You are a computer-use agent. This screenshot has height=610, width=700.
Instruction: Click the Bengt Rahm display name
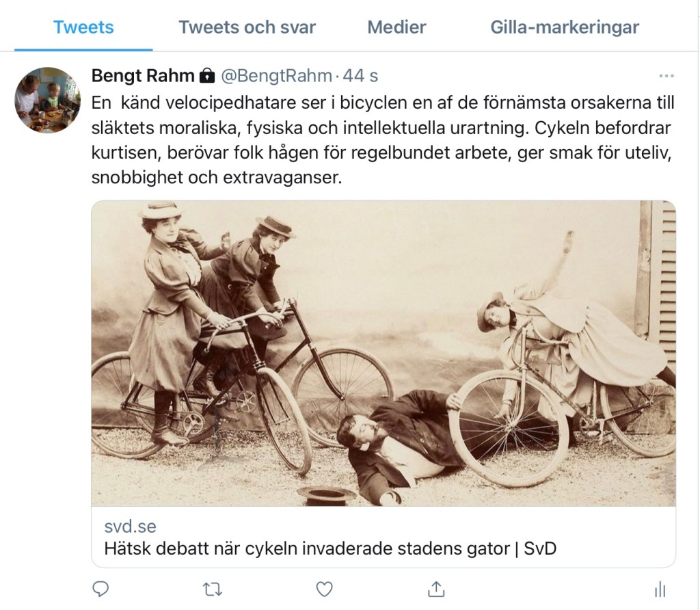[x=143, y=76]
